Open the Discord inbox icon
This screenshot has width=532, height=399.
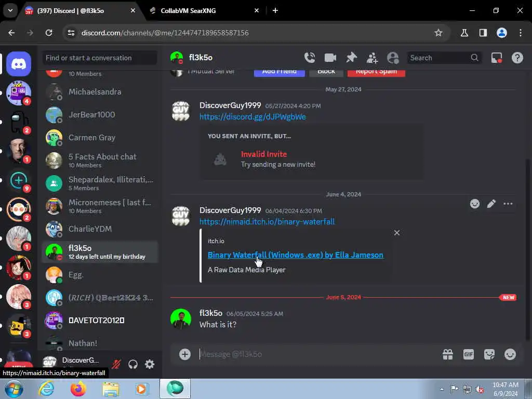coord(497,58)
